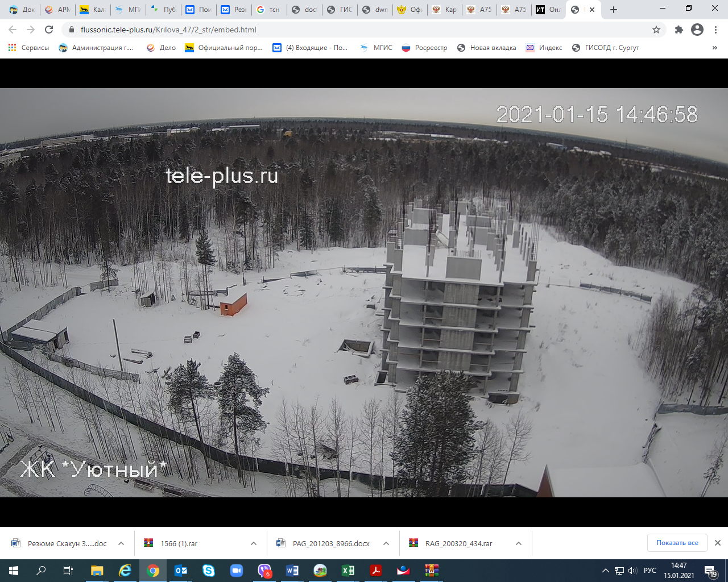Bookmark this page with the star icon
The width and height of the screenshot is (728, 582).
[656, 30]
